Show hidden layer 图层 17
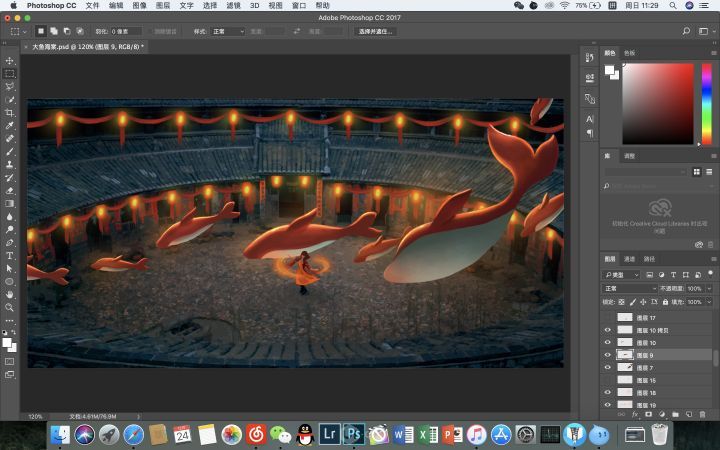 (607, 317)
